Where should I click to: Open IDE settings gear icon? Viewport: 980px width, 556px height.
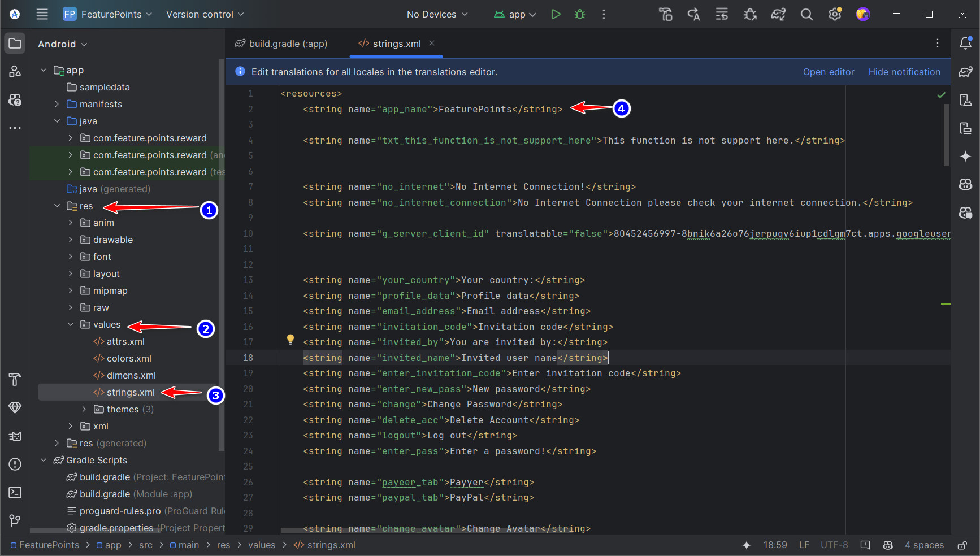click(835, 14)
